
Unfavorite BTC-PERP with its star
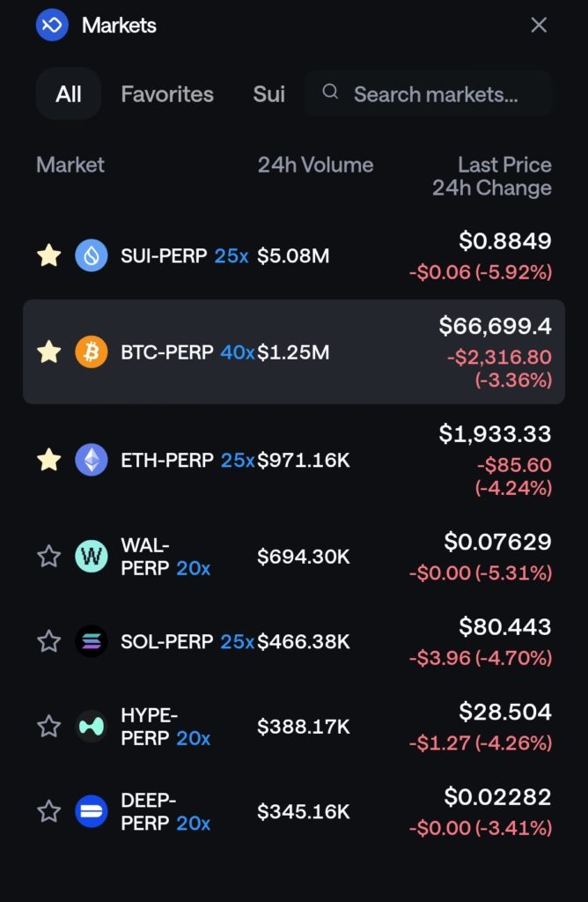point(49,352)
